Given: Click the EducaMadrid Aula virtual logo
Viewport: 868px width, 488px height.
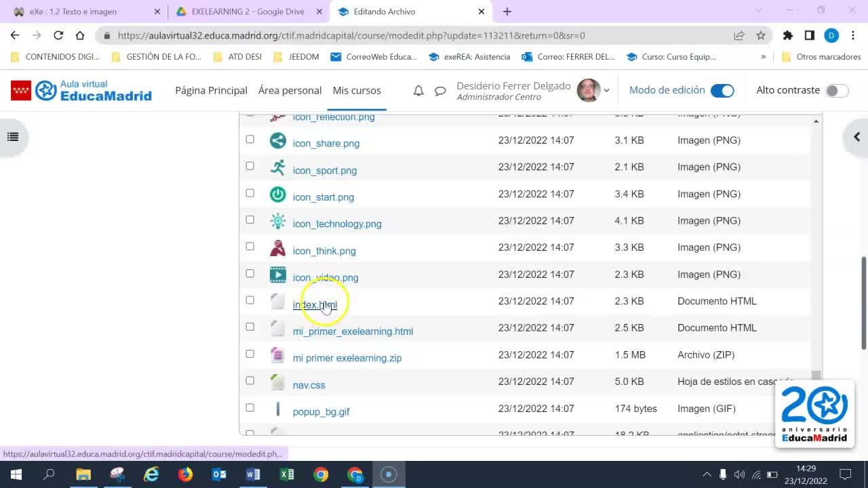Looking at the screenshot, I should point(81,90).
